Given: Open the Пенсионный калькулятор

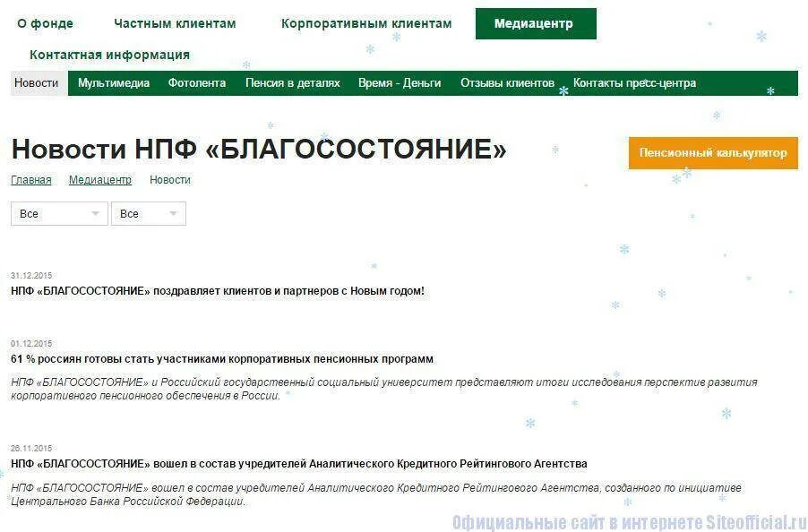Looking at the screenshot, I should coord(713,153).
